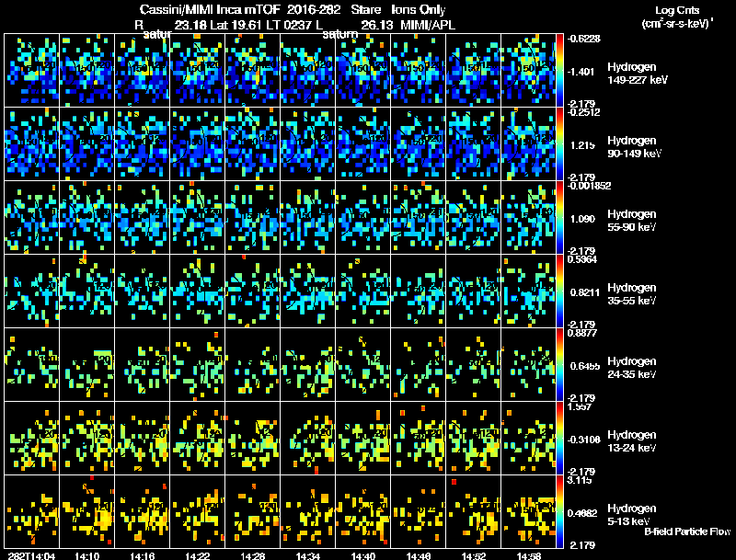Click the 0.8877 colorbar value
This screenshot has height=560, width=736.
[582, 333]
